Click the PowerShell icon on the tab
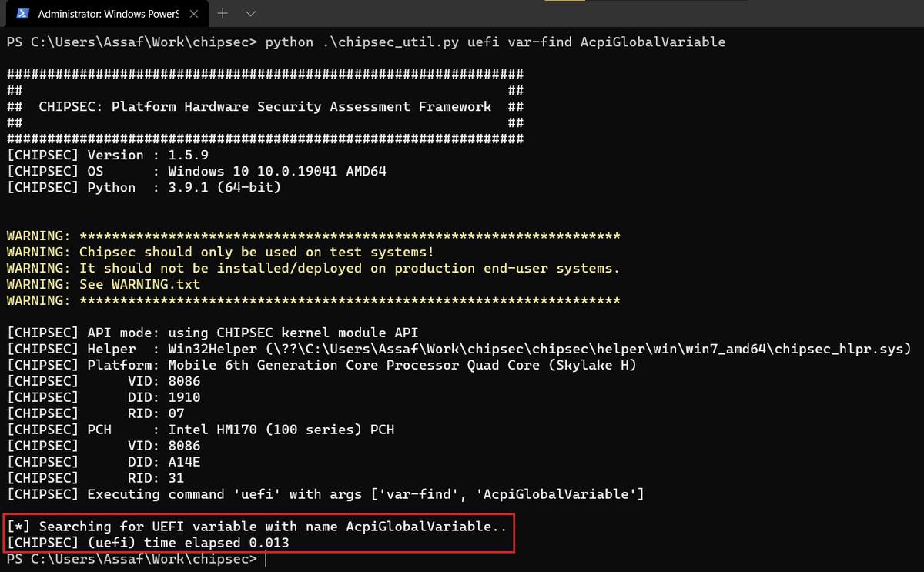 (23, 14)
